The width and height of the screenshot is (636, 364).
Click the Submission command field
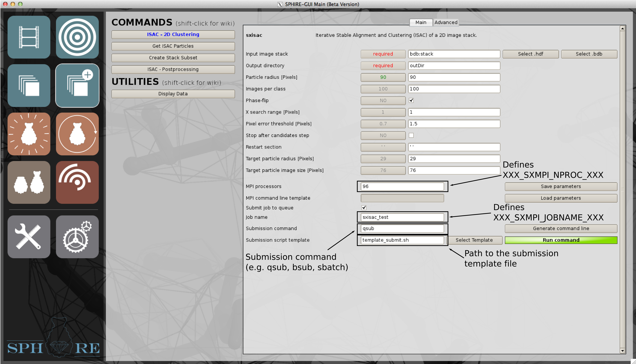pos(402,229)
